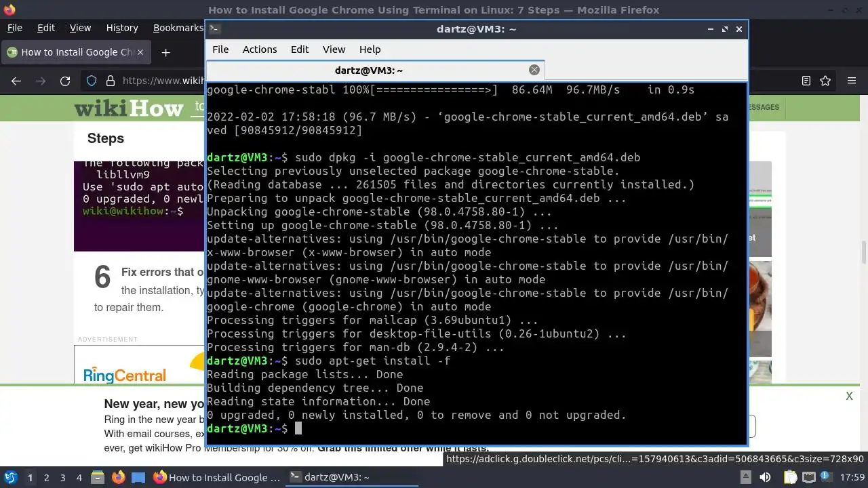868x488 pixels.
Task: Click the tracking protection shield icon
Action: click(x=92, y=81)
